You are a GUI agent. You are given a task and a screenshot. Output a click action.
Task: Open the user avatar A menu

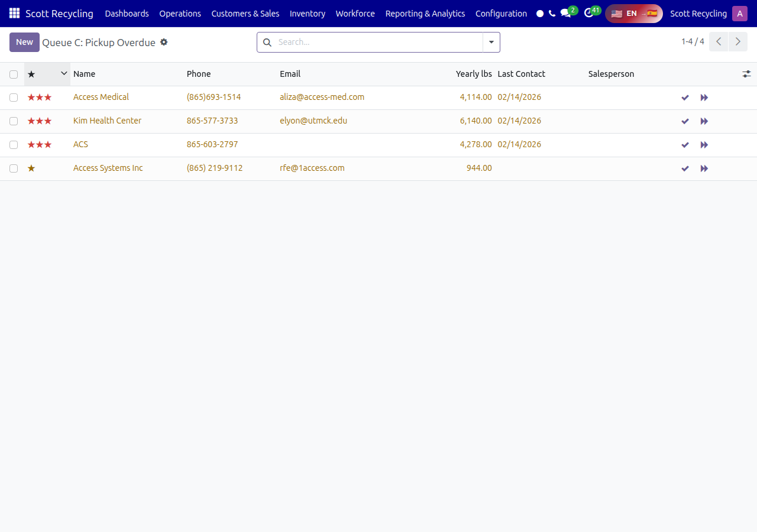740,14
